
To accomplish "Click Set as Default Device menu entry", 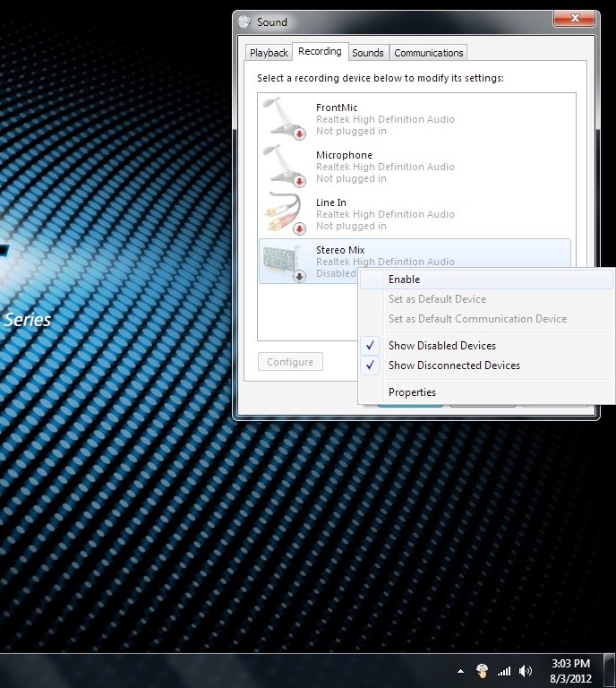I will (486, 299).
